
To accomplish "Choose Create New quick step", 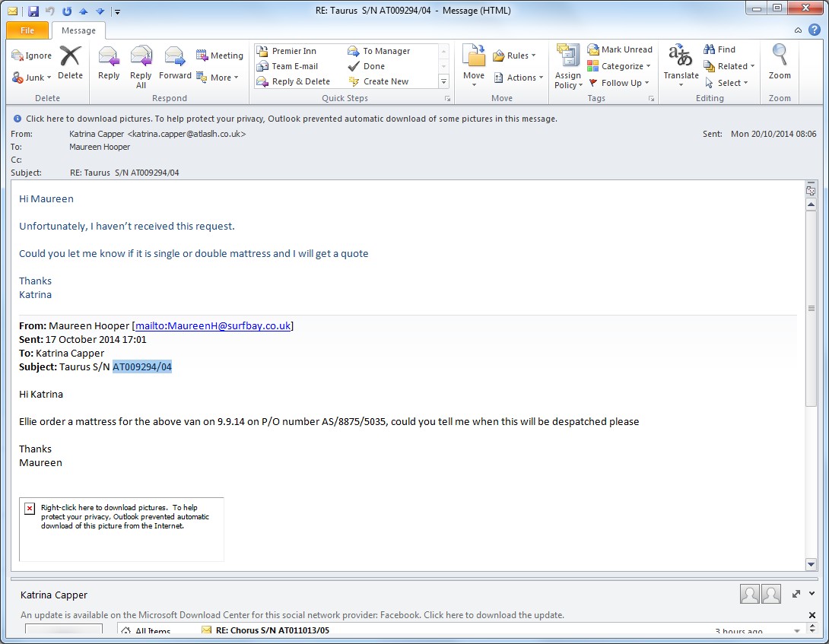I will 378,81.
